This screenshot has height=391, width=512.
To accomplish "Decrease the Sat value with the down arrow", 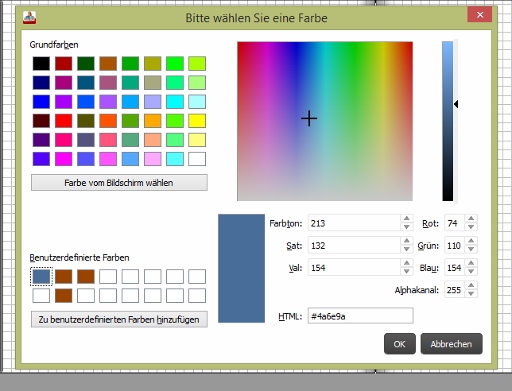I will click(x=407, y=249).
